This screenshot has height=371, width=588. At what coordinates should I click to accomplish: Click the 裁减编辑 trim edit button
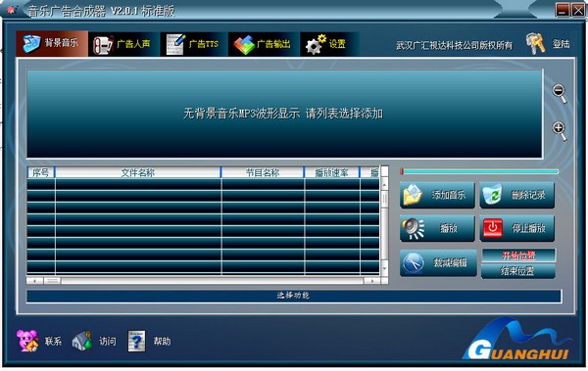(x=438, y=262)
